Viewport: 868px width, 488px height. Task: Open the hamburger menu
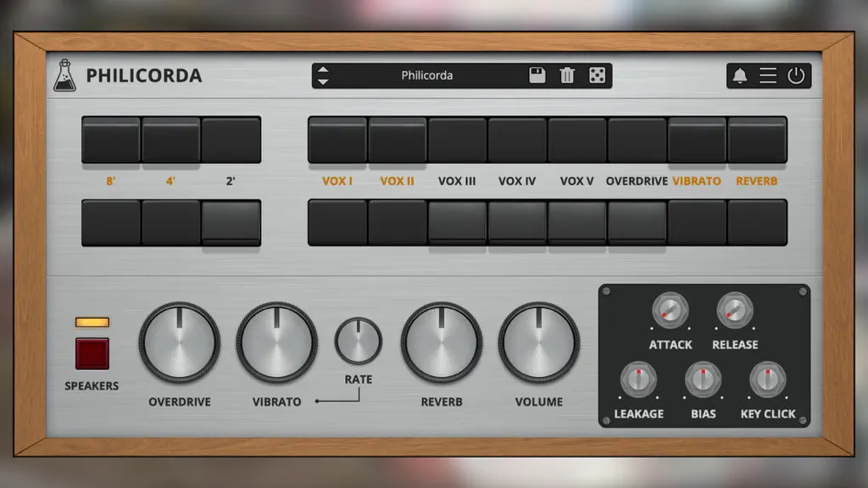768,75
